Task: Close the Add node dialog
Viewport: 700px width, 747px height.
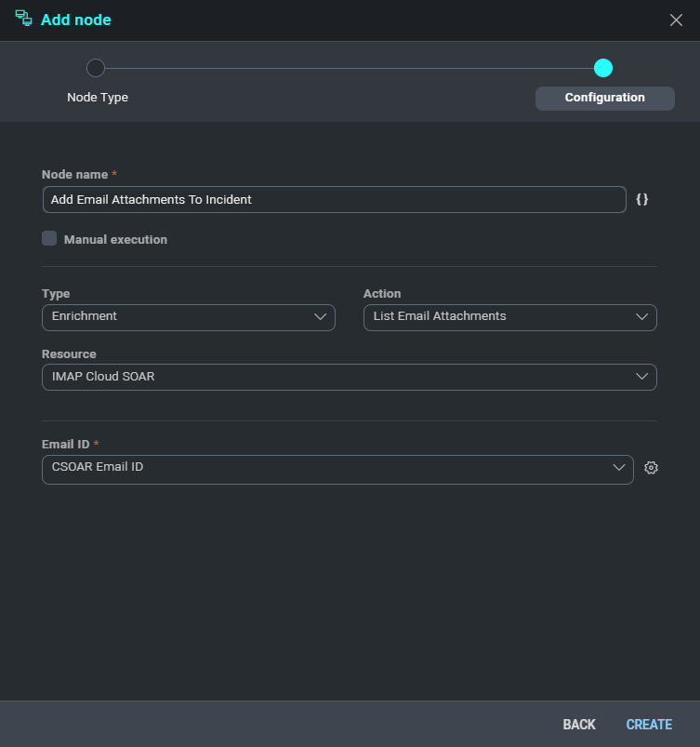Action: coord(676,20)
